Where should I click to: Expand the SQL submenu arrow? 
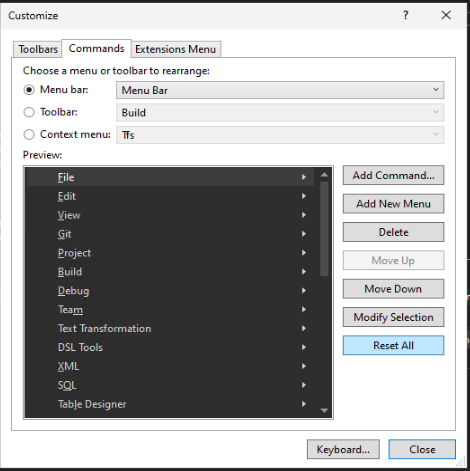304,385
